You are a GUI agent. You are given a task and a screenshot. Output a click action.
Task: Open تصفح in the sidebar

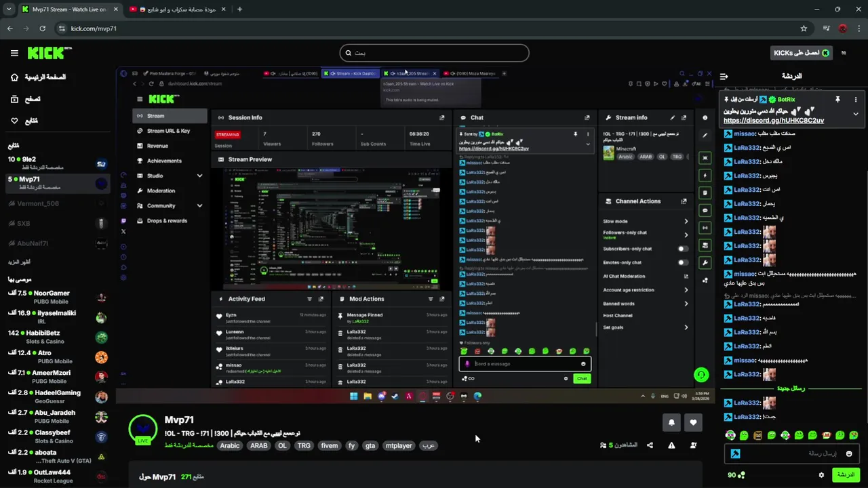(x=25, y=99)
